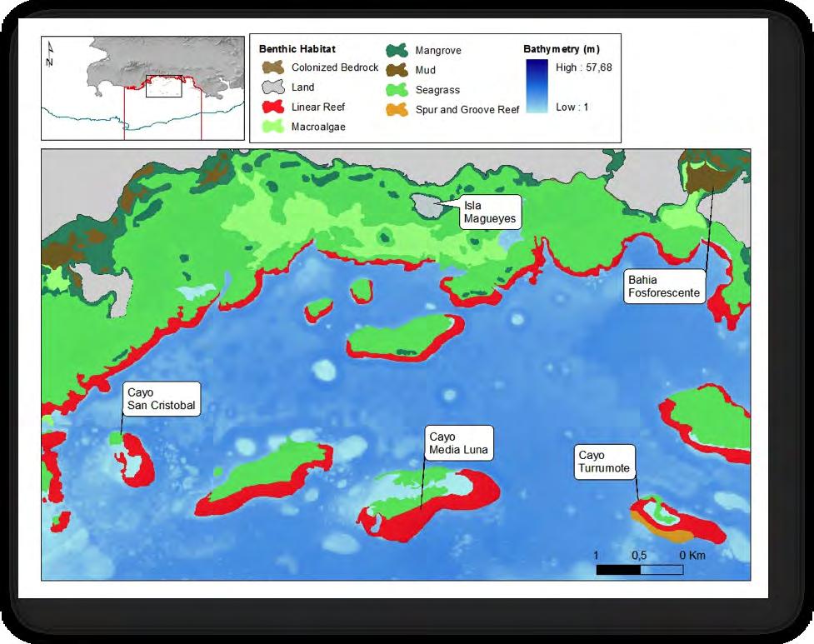Click the Spur and Groove Reef swatch
The height and width of the screenshot is (644, 814).
coord(397,109)
